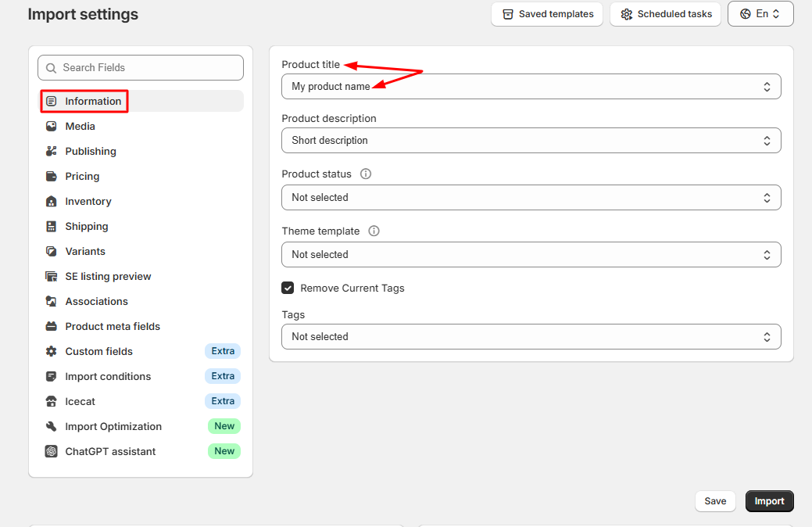Click the Search Fields input
This screenshot has width=812, height=527.
coord(141,68)
